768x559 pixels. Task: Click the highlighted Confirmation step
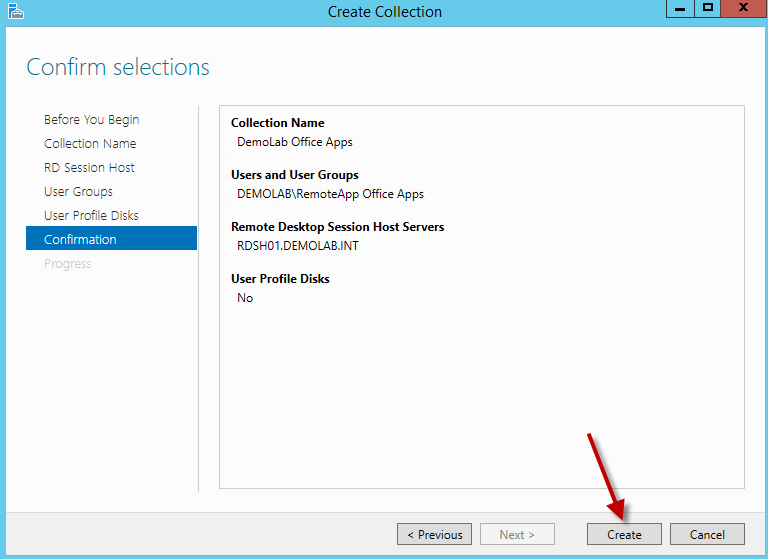(80, 240)
